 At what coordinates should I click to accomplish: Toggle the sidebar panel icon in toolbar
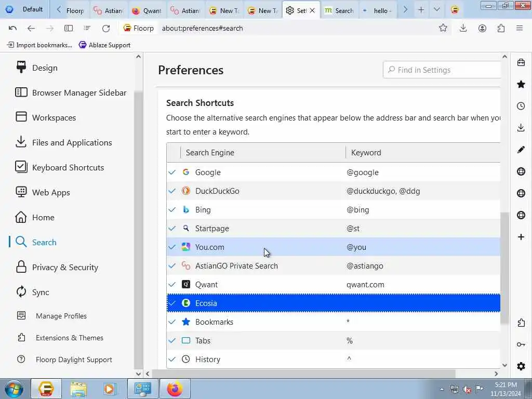69,28
